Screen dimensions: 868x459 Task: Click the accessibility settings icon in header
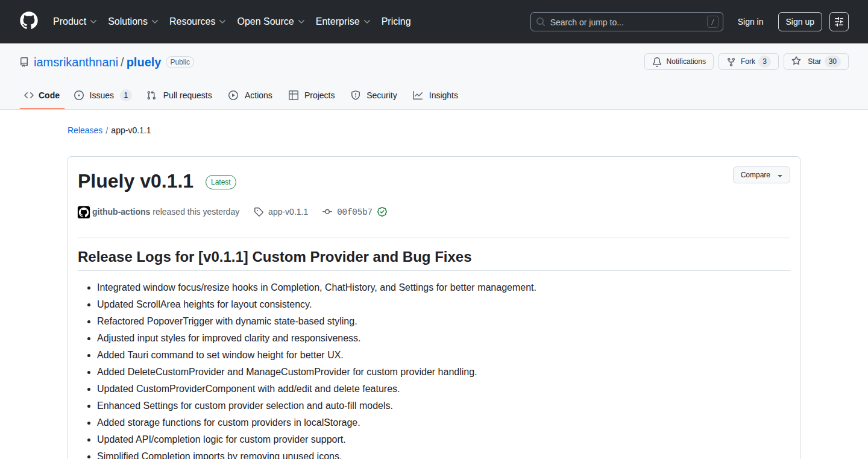pyautogui.click(x=839, y=22)
